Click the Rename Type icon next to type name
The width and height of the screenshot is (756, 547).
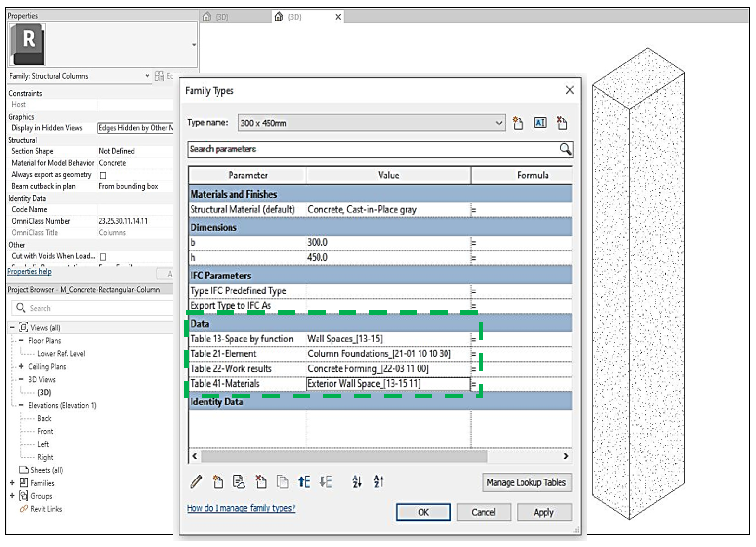[x=540, y=123]
